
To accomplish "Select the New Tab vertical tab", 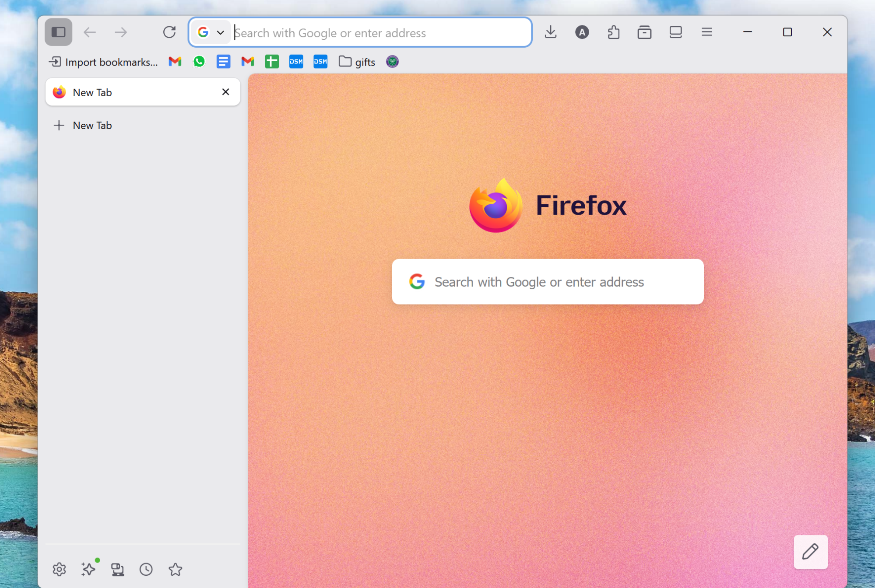I will pyautogui.click(x=143, y=92).
